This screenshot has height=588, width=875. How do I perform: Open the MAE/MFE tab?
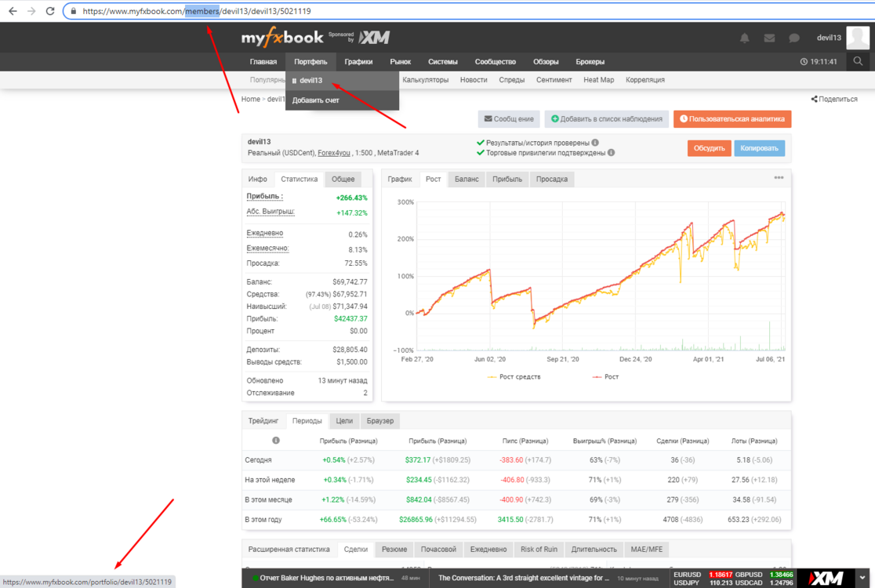click(x=646, y=550)
